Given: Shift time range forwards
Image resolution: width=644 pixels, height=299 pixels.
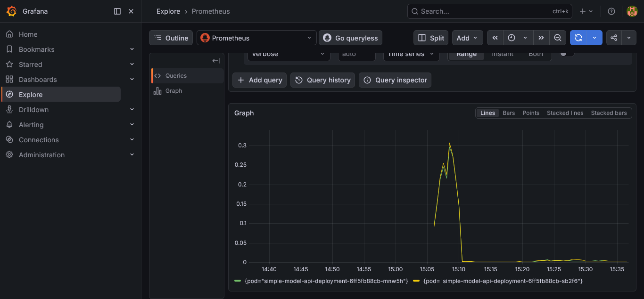Looking at the screenshot, I should click(541, 38).
